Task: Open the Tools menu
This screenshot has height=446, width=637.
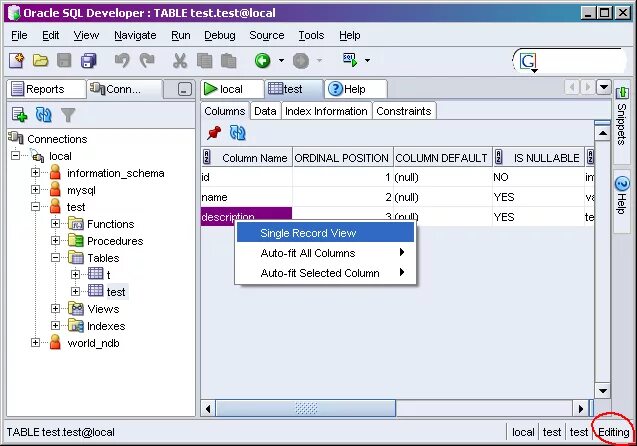Action: [x=311, y=35]
